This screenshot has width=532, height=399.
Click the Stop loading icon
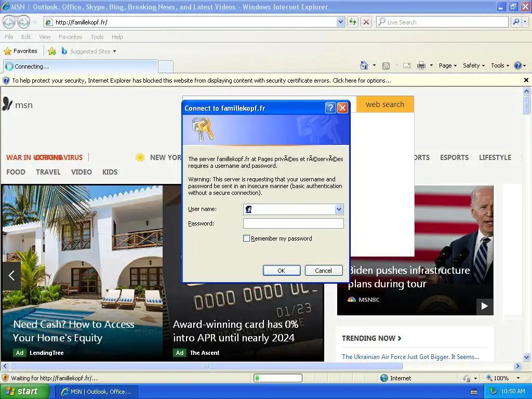point(366,22)
